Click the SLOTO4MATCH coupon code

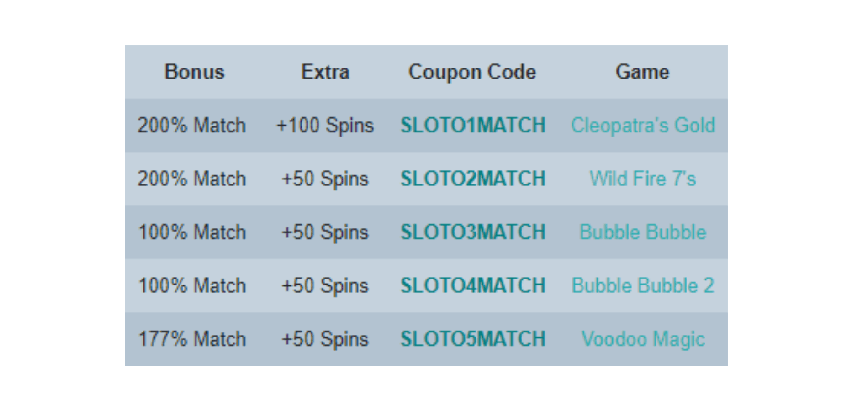(473, 285)
